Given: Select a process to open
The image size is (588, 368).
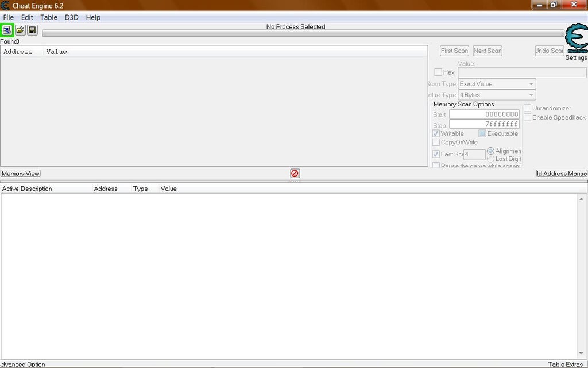Looking at the screenshot, I should tap(7, 29).
